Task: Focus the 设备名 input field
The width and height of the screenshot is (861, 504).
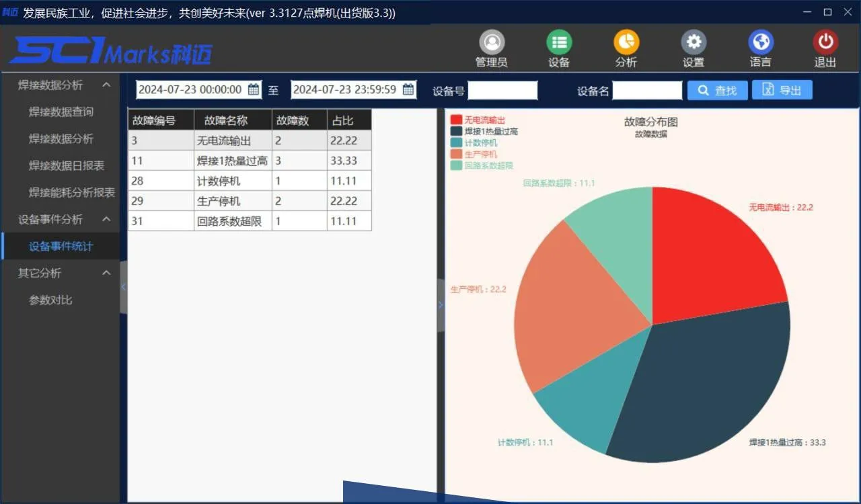Action: click(647, 90)
